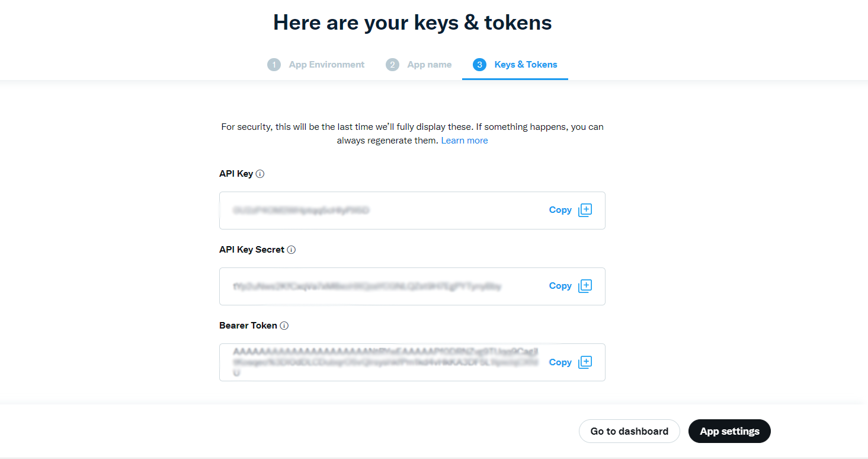Click the copy icon next to API Key
The image size is (868, 459).
[585, 210]
